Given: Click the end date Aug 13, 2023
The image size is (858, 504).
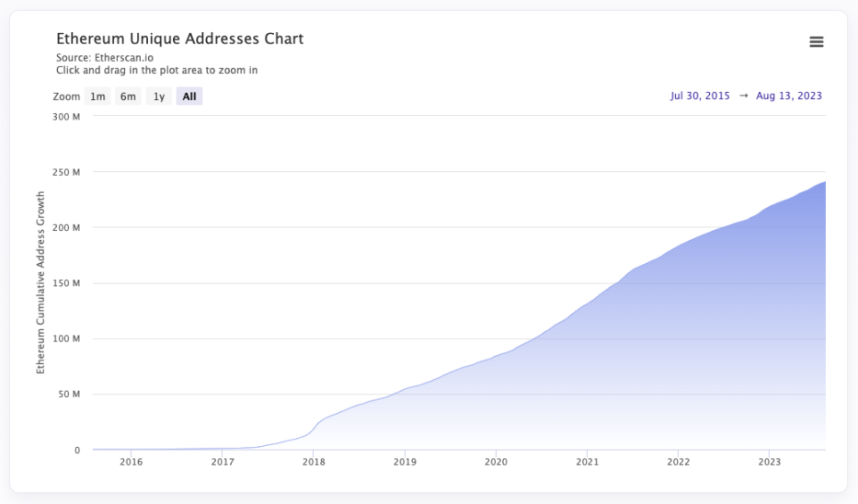Looking at the screenshot, I should click(x=789, y=96).
